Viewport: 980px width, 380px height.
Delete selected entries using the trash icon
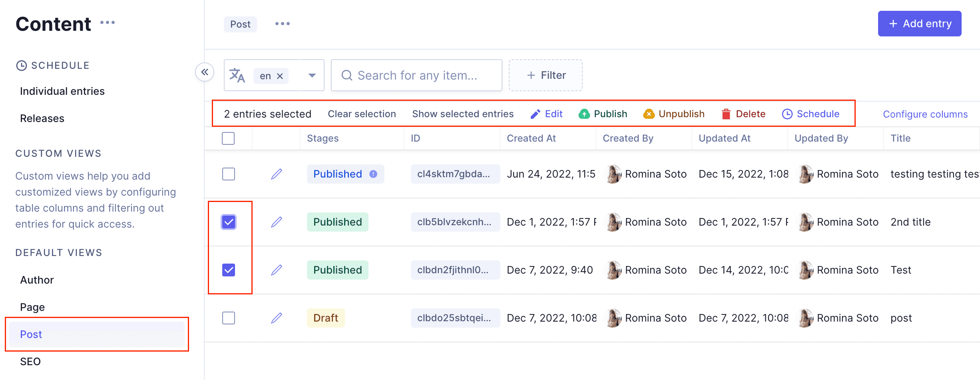tap(727, 114)
